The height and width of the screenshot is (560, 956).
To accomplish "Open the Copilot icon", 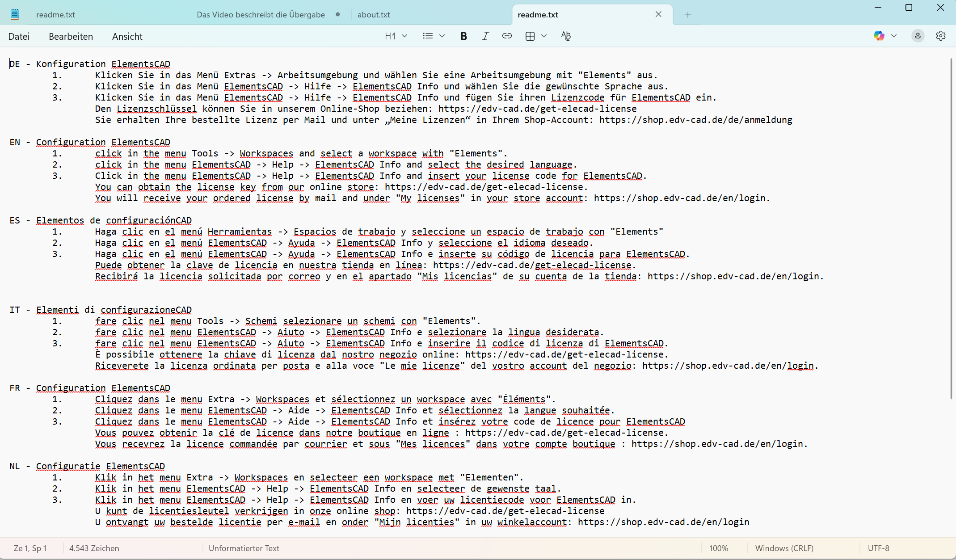I will [x=879, y=36].
